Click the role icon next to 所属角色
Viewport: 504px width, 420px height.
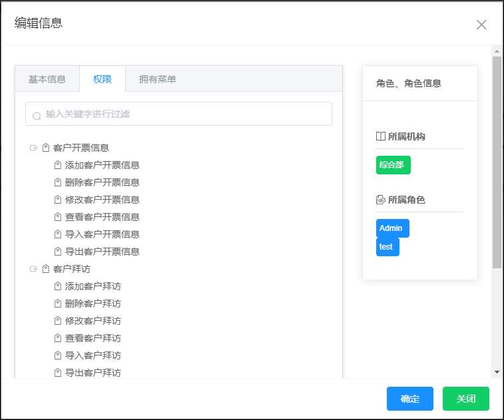point(381,200)
